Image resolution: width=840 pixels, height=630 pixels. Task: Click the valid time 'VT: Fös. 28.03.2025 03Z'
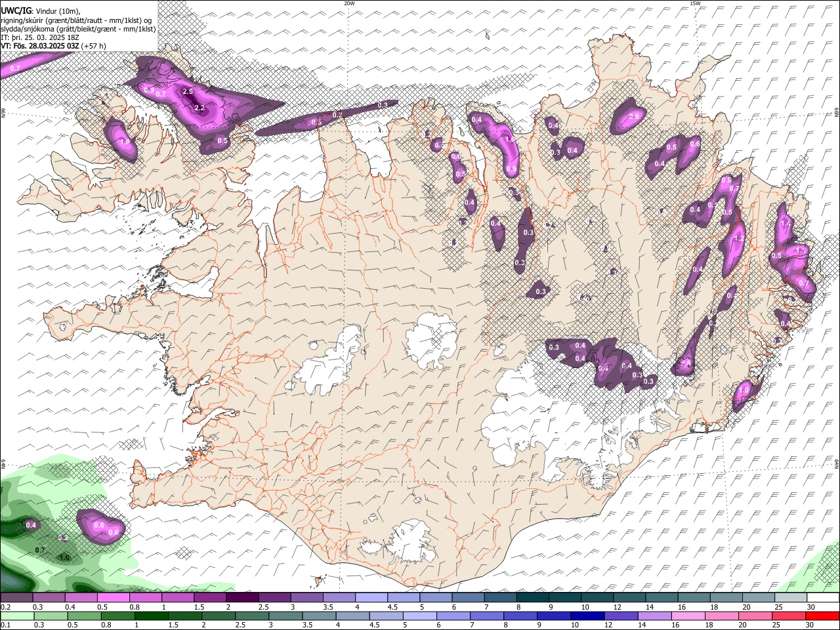pyautogui.click(x=40, y=46)
